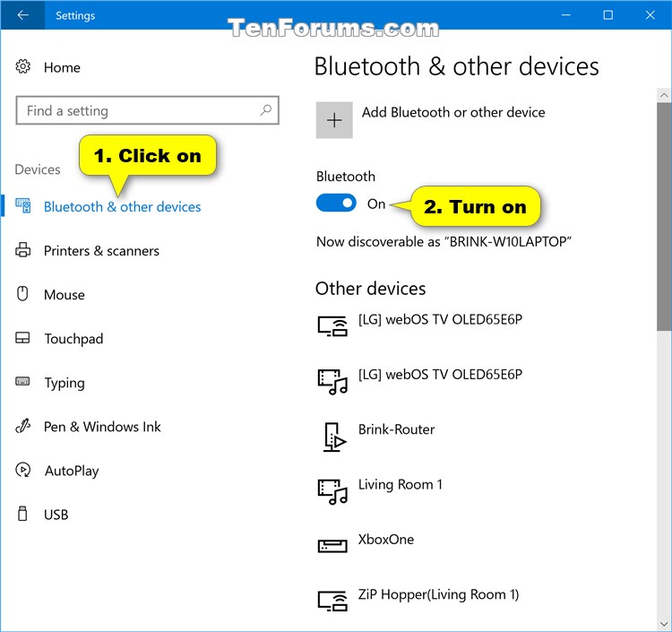This screenshot has height=632, width=672.
Task: Select first [LG] webOS TV OLED65E6P entry
Action: [x=441, y=319]
